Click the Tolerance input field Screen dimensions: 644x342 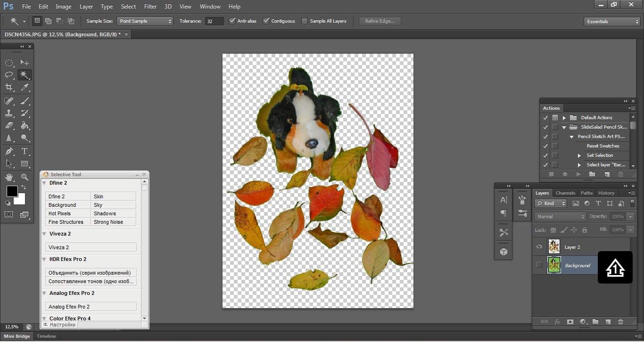pyautogui.click(x=214, y=21)
